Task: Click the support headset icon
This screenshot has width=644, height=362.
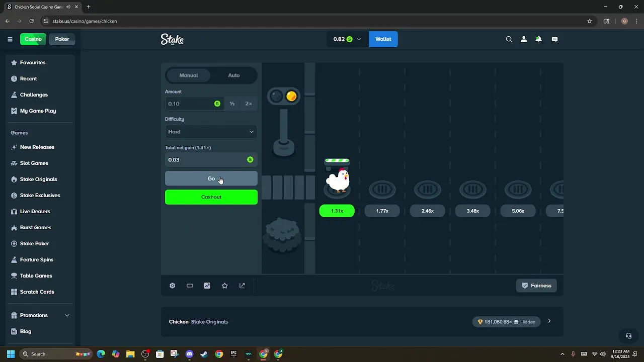Action: tap(628, 336)
